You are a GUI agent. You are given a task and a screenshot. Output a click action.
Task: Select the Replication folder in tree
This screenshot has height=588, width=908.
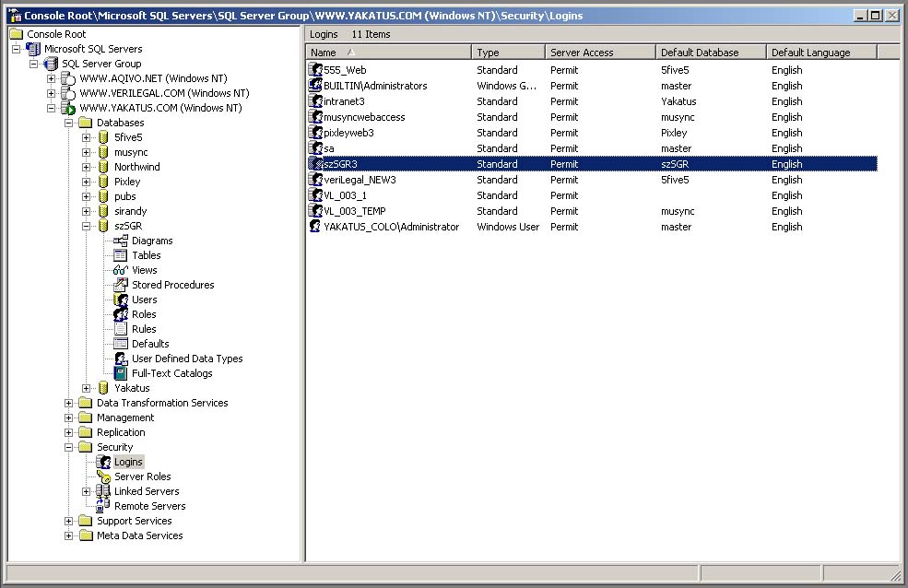click(121, 432)
